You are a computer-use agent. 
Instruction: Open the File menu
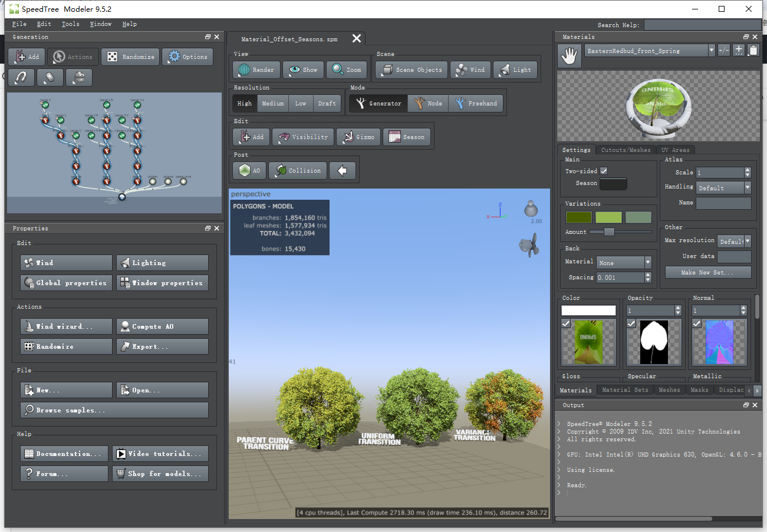click(x=19, y=24)
